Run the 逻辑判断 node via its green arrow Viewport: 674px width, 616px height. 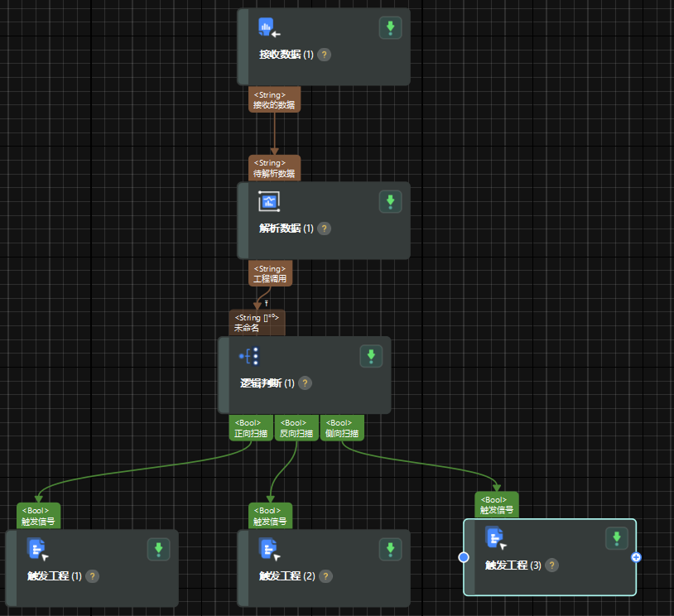tap(371, 356)
